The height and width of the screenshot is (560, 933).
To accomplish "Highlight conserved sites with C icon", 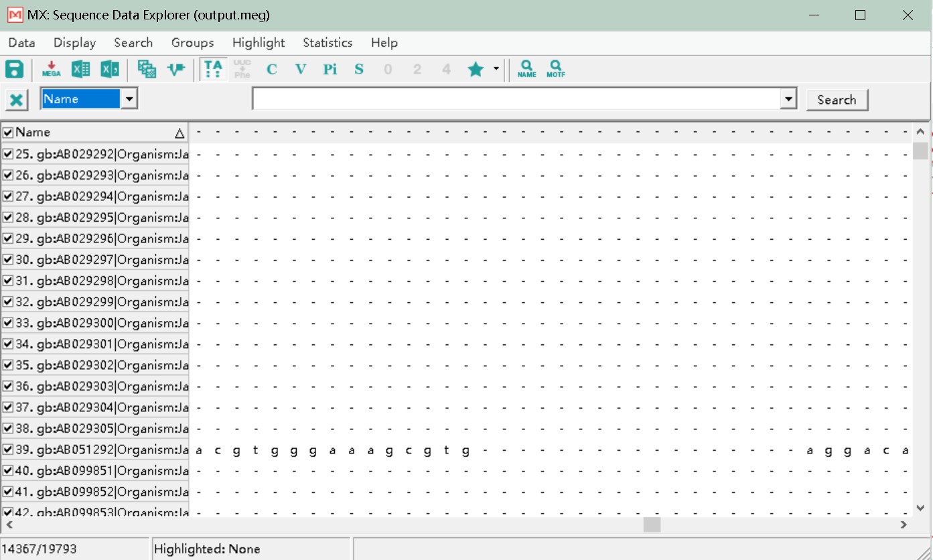I will [x=271, y=69].
